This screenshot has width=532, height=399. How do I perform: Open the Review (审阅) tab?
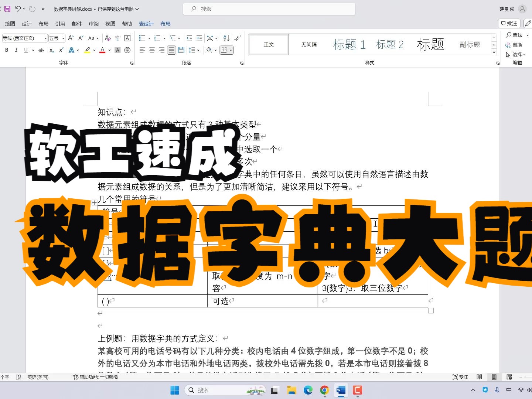[94, 24]
